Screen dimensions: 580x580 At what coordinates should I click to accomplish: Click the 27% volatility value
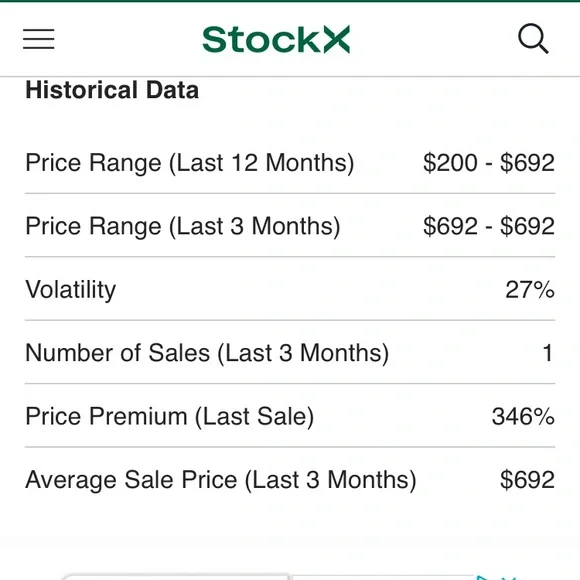point(530,289)
